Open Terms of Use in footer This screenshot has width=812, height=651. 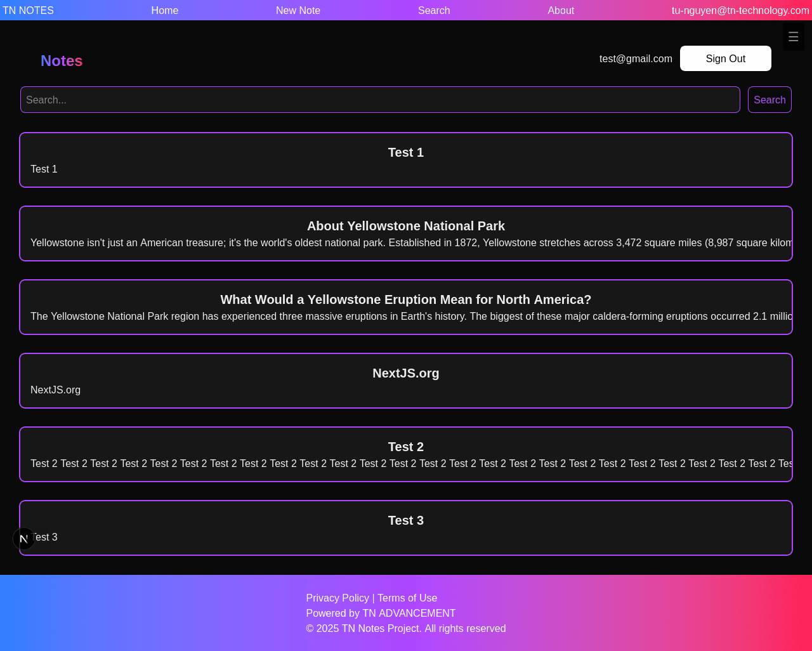407,598
